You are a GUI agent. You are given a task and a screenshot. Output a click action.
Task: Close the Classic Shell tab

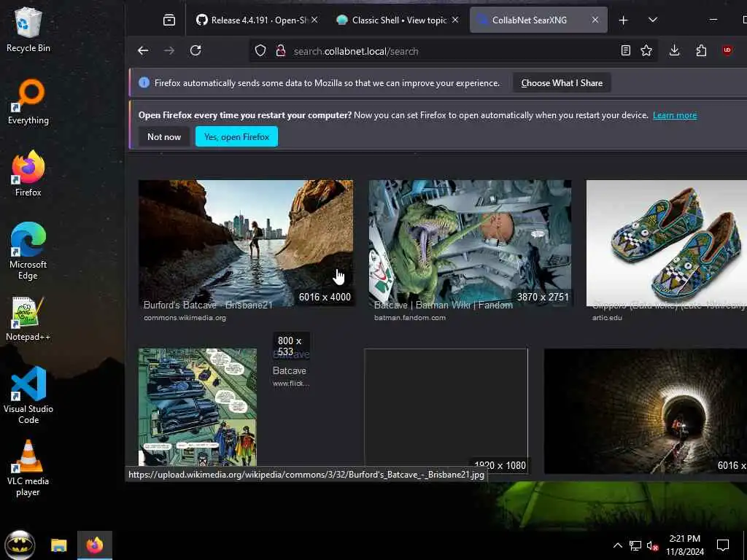point(455,20)
